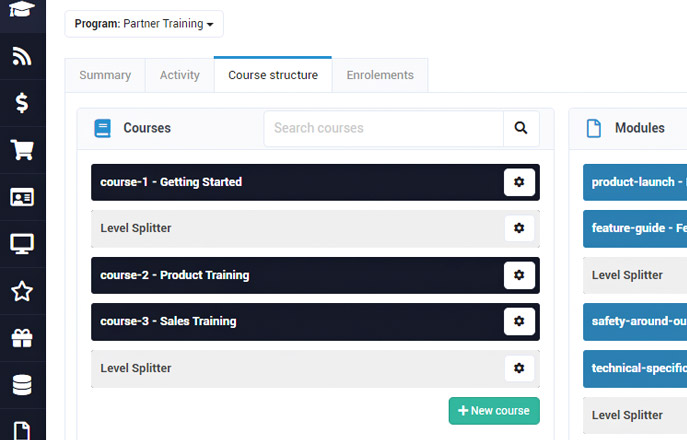Open settings gear for course-1 Getting Started
Image resolution: width=687 pixels, height=440 pixels.
[x=519, y=182]
